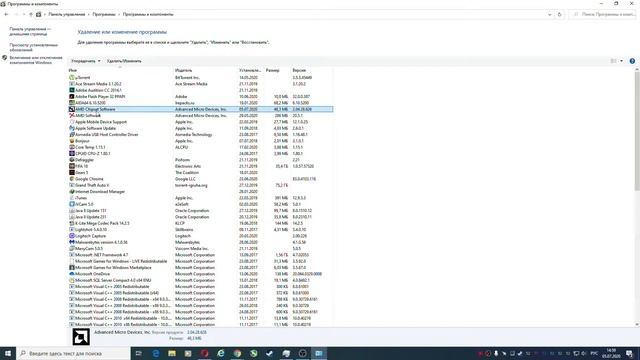Image resolution: width=640 pixels, height=360 pixels.
Task: Open the notification center icon
Action: click(x=629, y=353)
